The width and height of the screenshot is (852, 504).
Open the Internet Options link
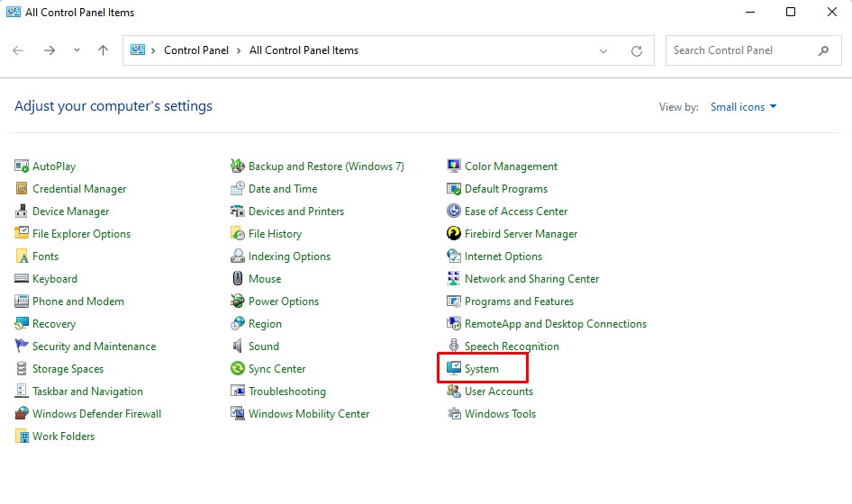tap(503, 256)
